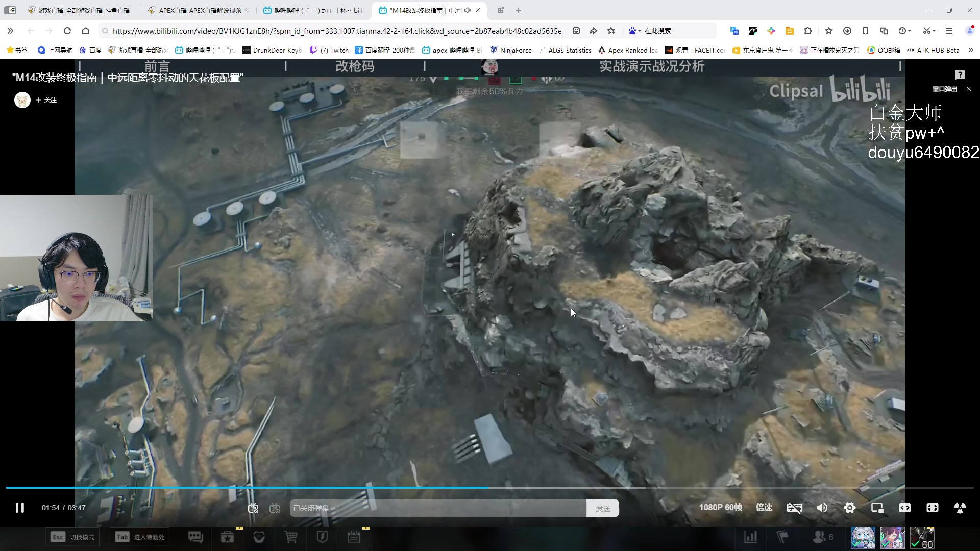Click the 窗口弹出 pop-out window label

point(945,89)
